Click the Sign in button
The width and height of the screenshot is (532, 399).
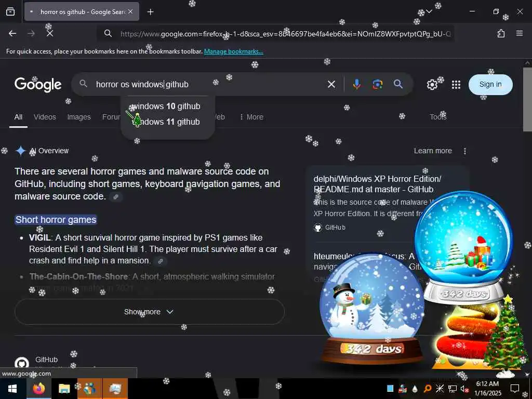(x=490, y=85)
